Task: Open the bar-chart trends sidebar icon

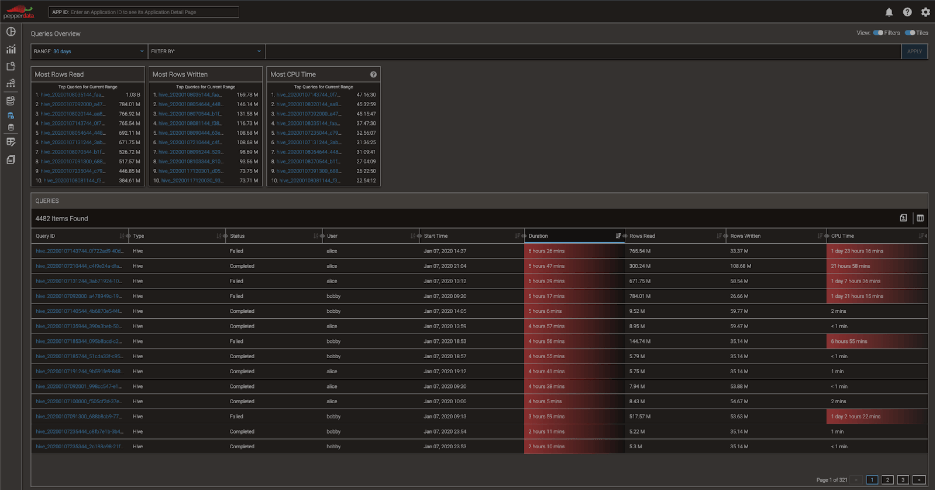Action: [x=11, y=49]
